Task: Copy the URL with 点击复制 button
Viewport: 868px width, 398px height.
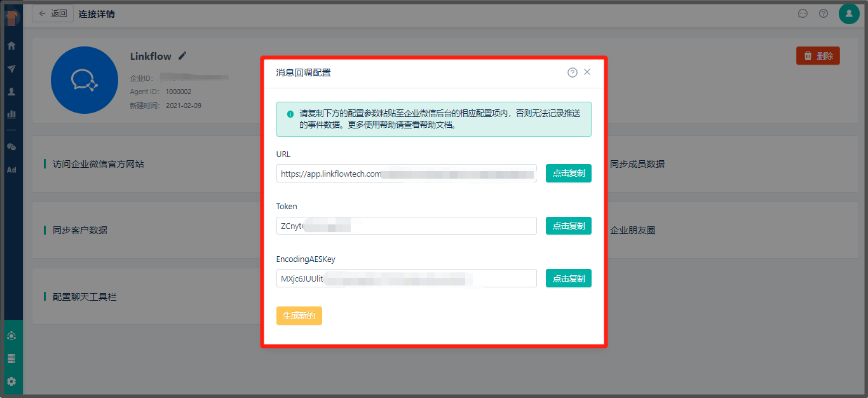Action: (x=569, y=173)
